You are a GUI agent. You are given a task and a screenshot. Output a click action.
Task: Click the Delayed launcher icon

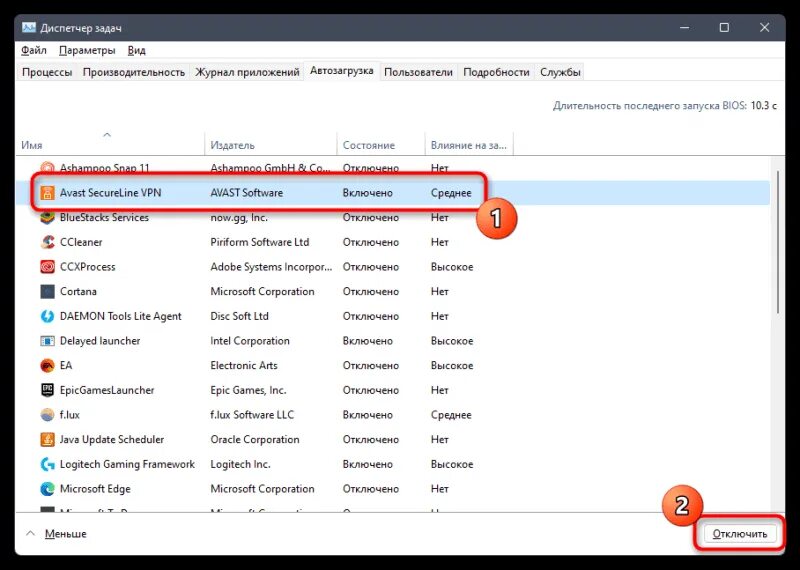pyautogui.click(x=47, y=341)
